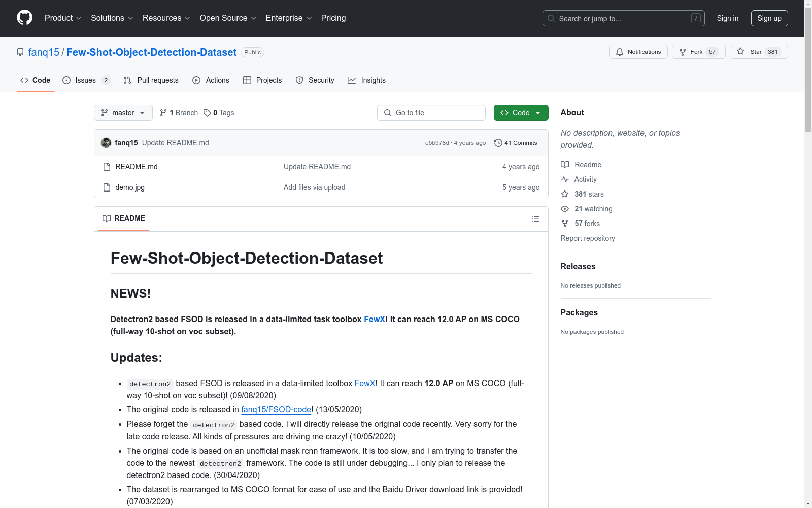Open the FewX link in Updates list
This screenshot has height=508, width=812.
[x=365, y=383]
